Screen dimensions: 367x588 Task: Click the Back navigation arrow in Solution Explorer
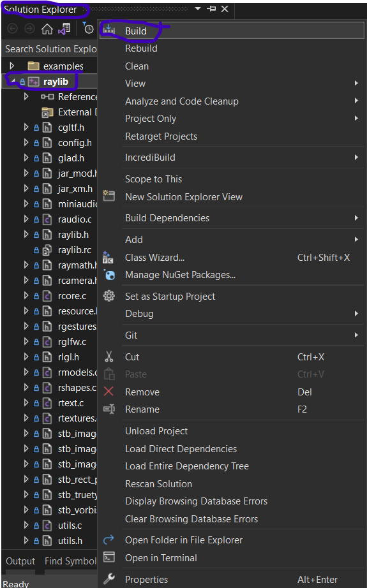(12, 29)
